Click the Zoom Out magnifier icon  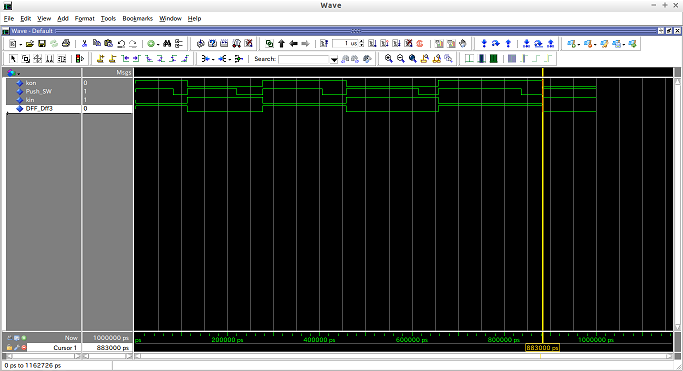click(x=401, y=59)
